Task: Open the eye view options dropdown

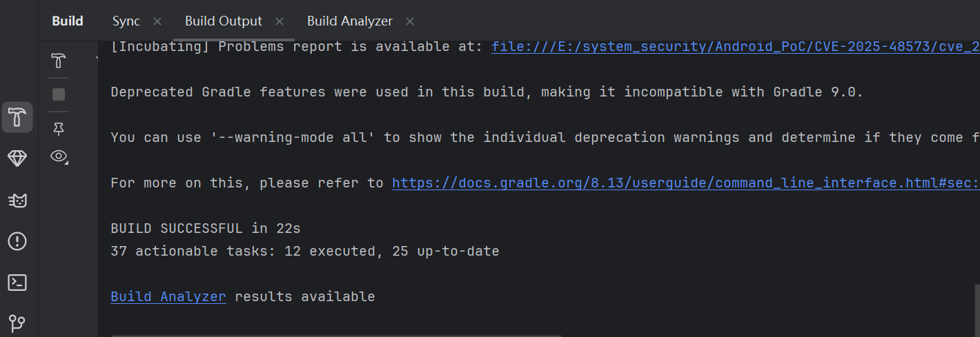Action: pyautogui.click(x=59, y=156)
